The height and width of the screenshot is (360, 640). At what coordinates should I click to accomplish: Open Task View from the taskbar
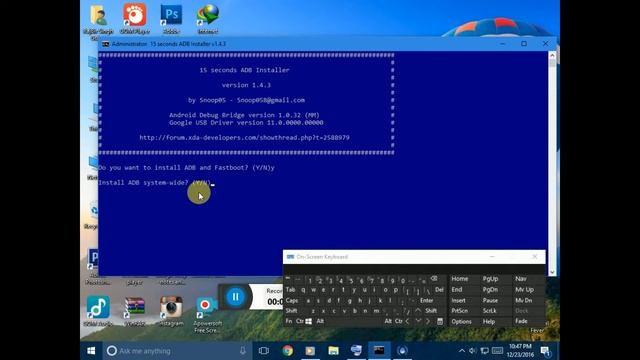pyautogui.click(x=264, y=351)
